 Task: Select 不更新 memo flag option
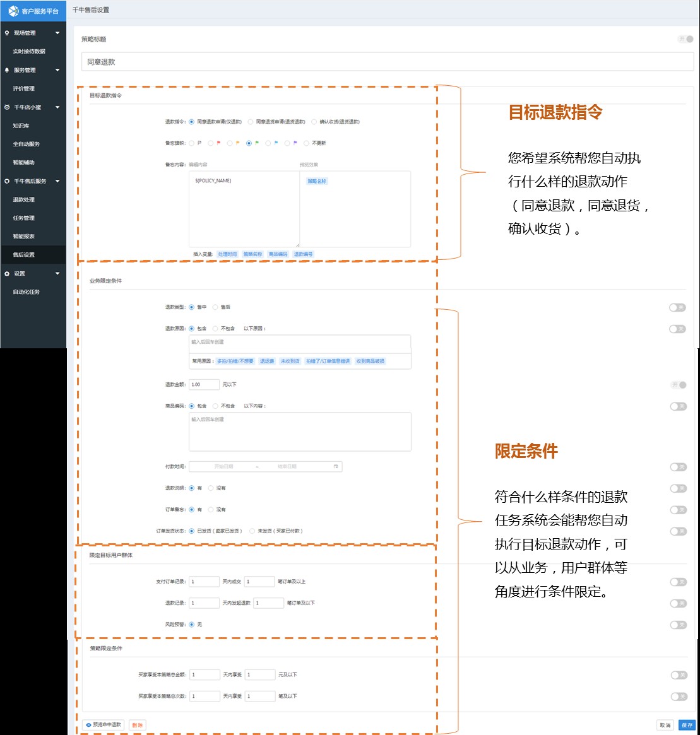[x=307, y=143]
